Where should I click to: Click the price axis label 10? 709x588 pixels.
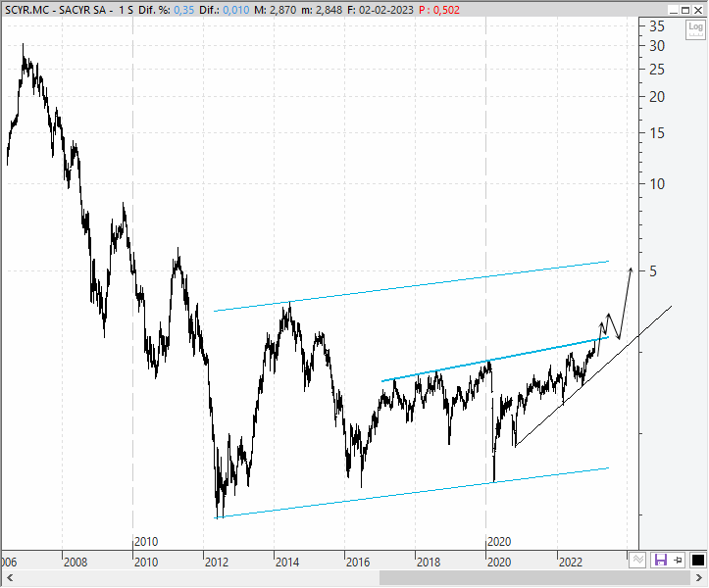pyautogui.click(x=657, y=184)
